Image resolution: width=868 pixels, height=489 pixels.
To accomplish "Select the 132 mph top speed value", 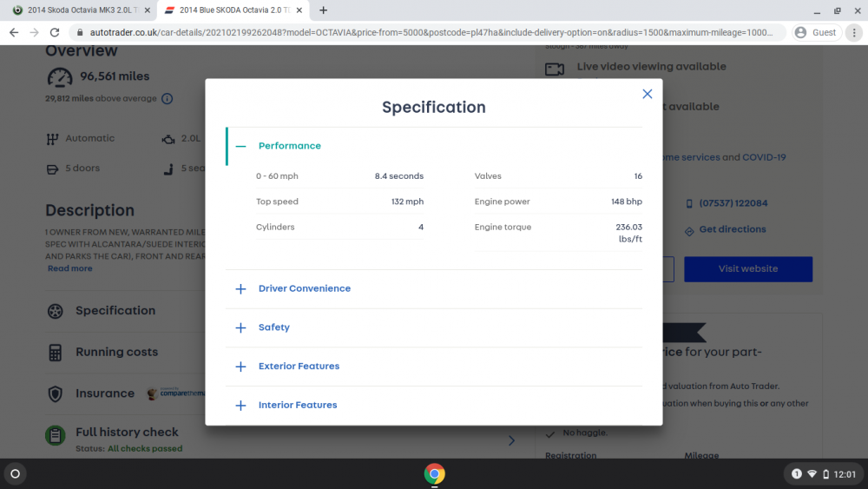I will click(x=407, y=202).
